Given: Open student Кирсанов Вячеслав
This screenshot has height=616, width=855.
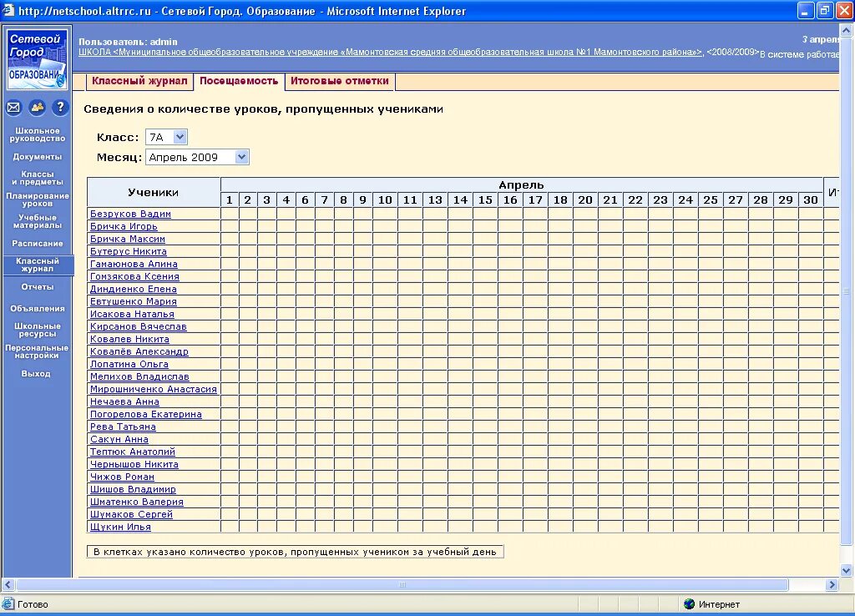Looking at the screenshot, I should click(139, 326).
